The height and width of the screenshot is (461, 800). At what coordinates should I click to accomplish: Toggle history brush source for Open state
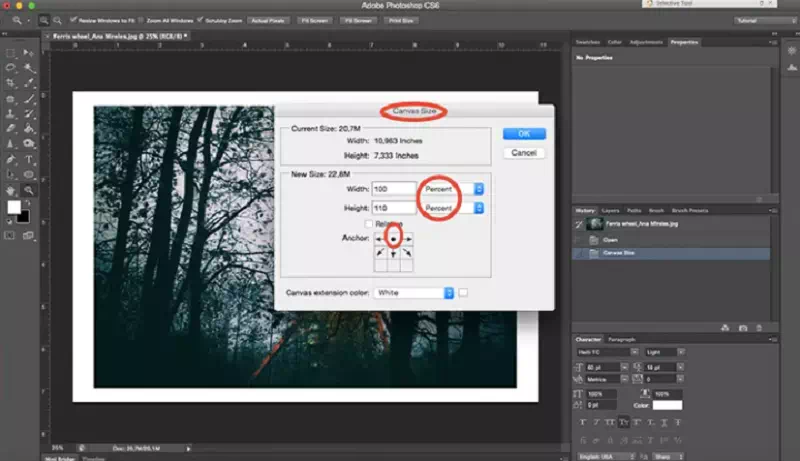click(579, 240)
